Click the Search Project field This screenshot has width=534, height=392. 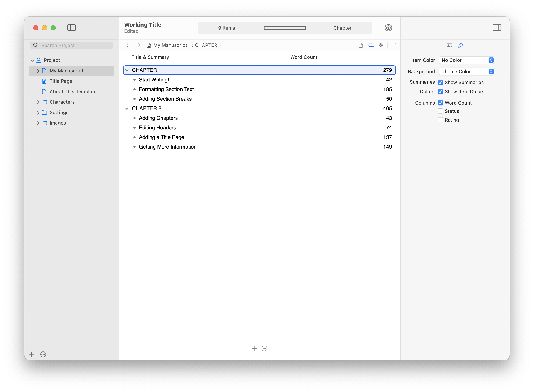tap(71, 45)
